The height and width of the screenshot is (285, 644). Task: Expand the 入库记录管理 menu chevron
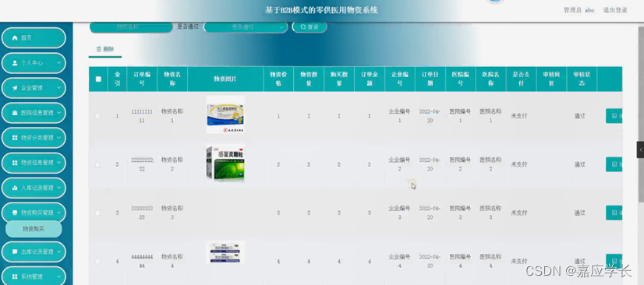point(58,188)
